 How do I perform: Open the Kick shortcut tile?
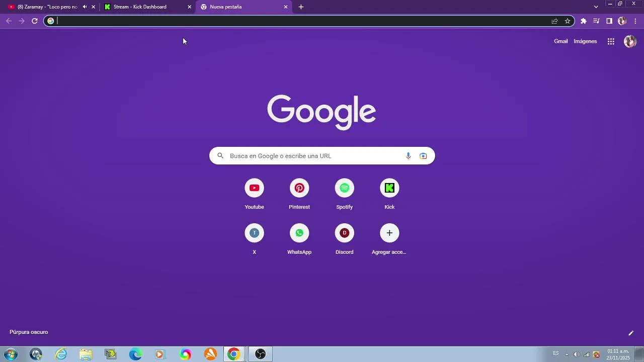click(389, 194)
